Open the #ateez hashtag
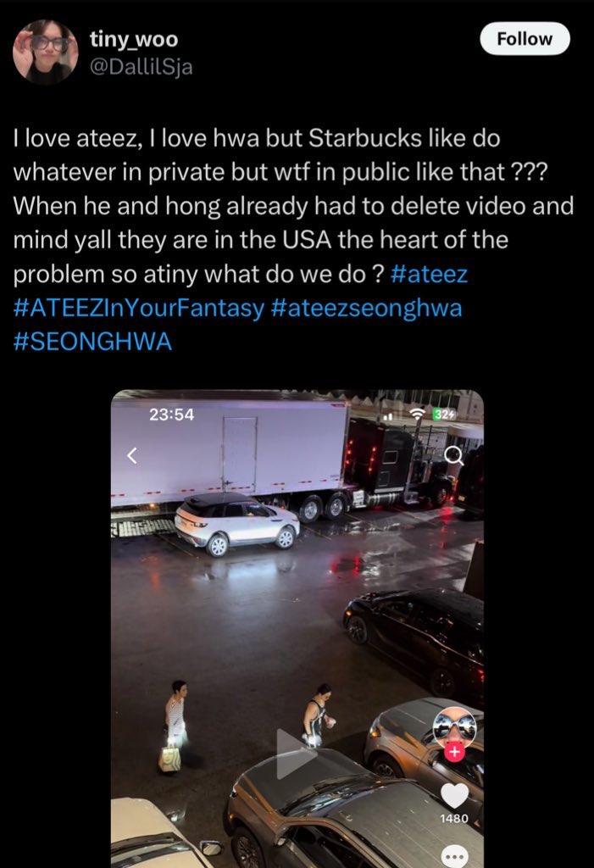 click(429, 274)
